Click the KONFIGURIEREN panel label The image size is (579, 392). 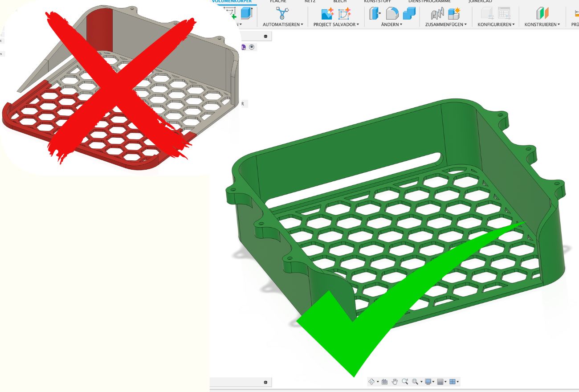[496, 24]
